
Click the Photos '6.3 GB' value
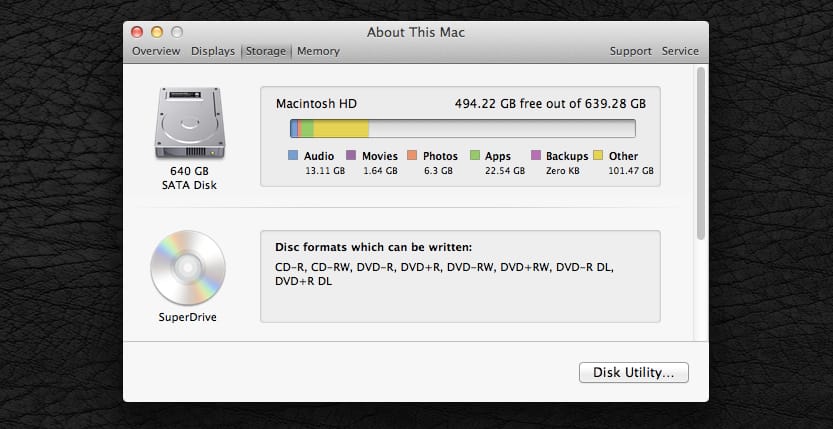point(439,171)
